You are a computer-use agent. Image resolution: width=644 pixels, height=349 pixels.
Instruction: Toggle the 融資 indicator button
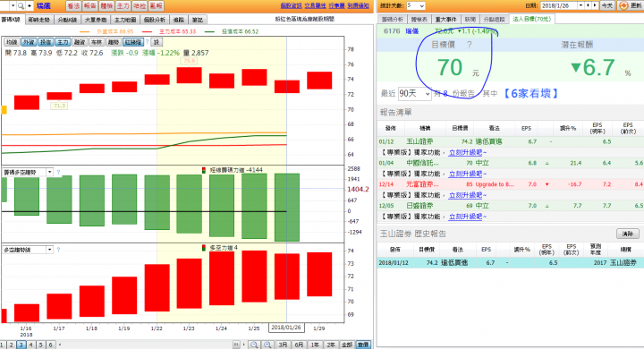pyautogui.click(x=80, y=42)
